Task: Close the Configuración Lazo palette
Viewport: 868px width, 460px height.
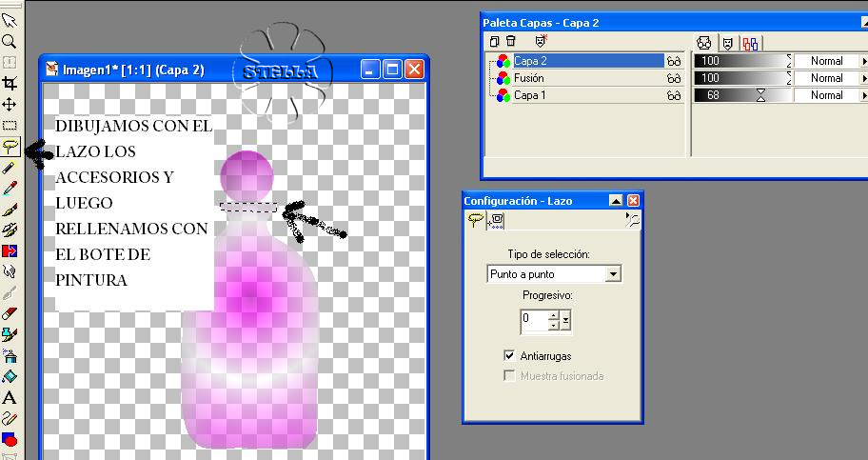Action: [x=633, y=201]
